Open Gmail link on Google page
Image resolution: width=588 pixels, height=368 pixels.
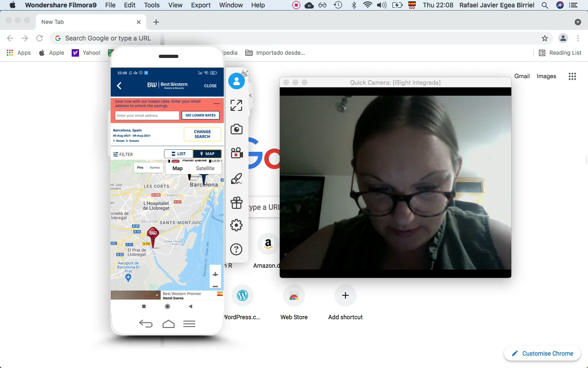point(522,76)
